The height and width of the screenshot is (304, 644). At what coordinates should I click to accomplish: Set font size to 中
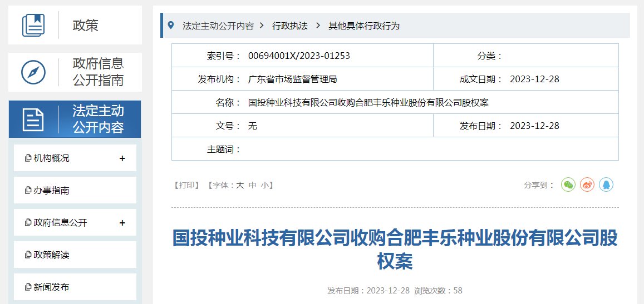click(x=253, y=185)
